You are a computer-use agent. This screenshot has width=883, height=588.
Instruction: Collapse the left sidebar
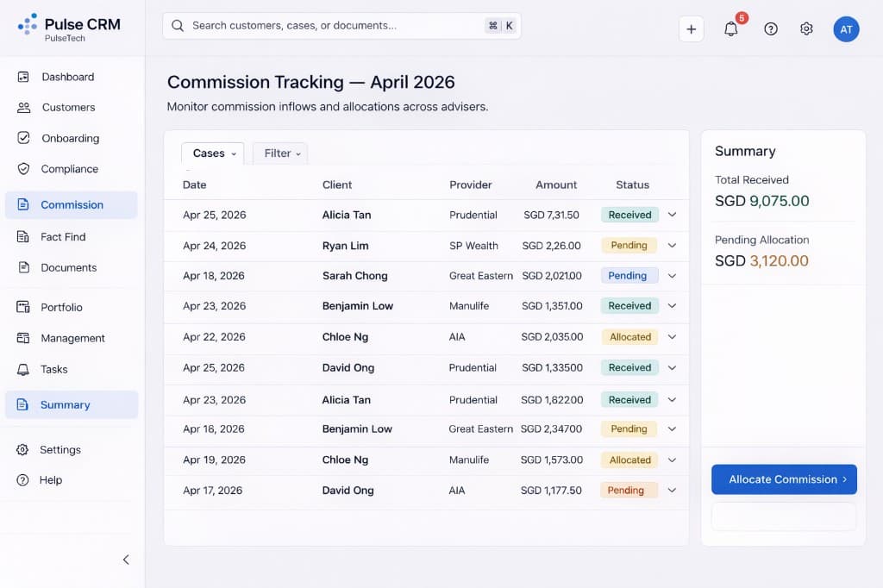[x=126, y=560]
